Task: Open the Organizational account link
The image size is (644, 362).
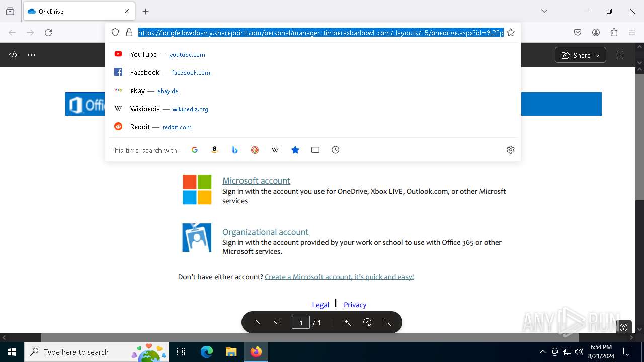Action: pyautogui.click(x=265, y=232)
